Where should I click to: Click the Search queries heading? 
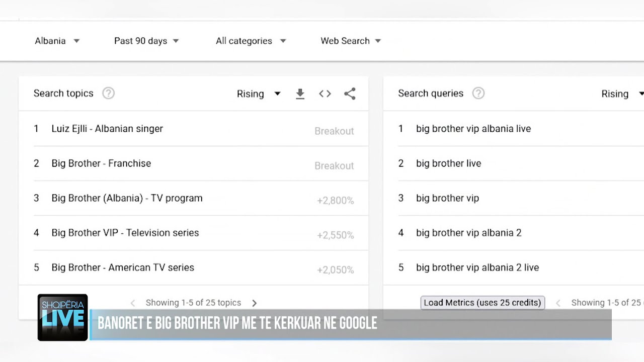point(431,93)
